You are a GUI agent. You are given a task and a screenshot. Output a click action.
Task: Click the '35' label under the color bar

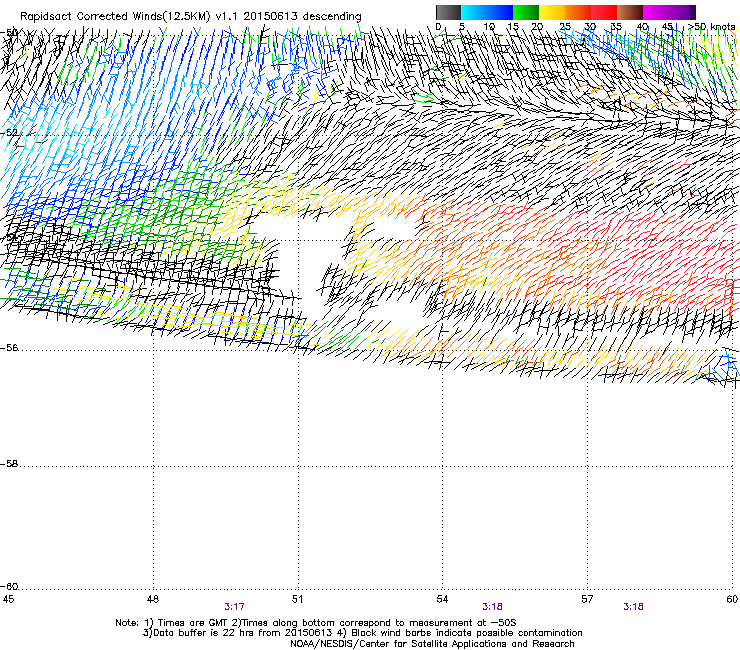[616, 26]
